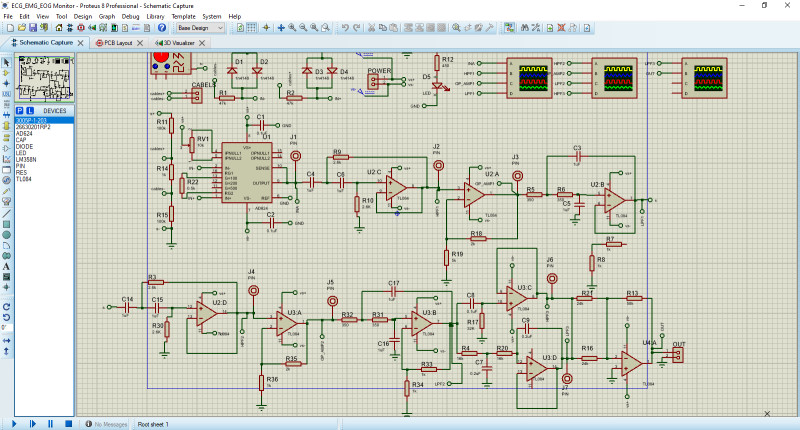Click the overview thumbnail of schematic
Screen dimensions: 800x430
point(43,76)
